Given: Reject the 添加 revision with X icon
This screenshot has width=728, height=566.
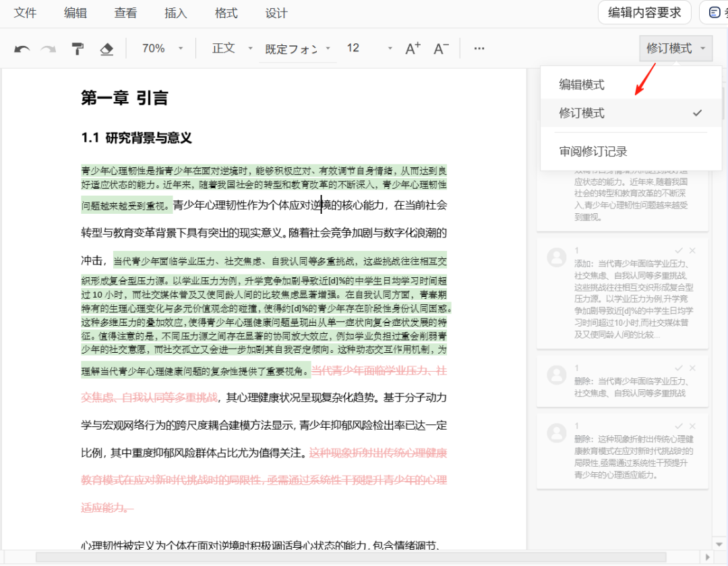Looking at the screenshot, I should click(692, 250).
